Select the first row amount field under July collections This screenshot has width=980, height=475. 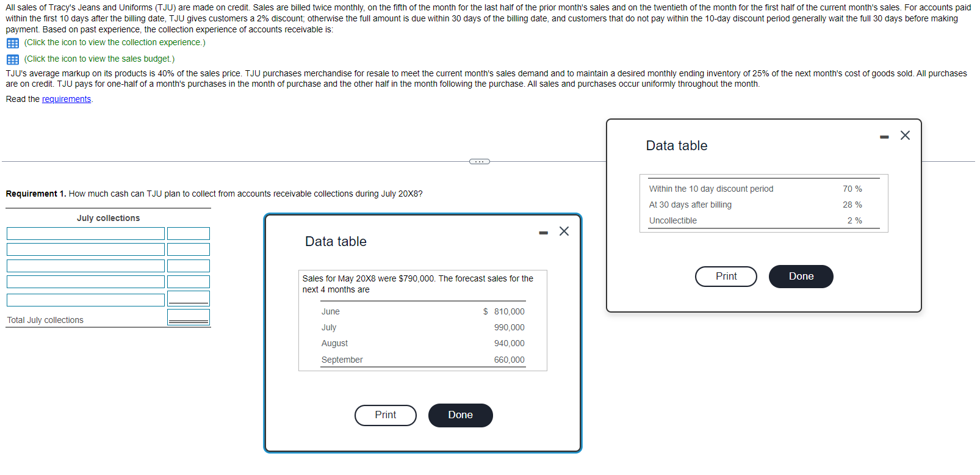point(189,234)
